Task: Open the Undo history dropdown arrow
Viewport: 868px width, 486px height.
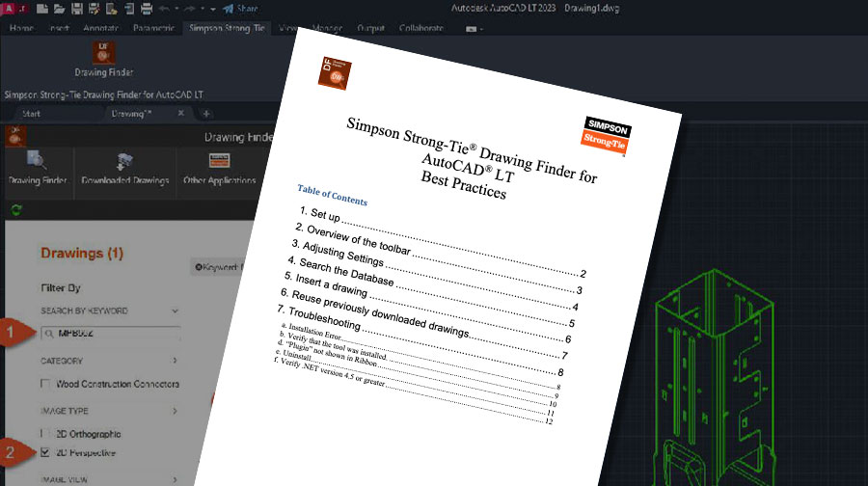Action: [x=176, y=9]
